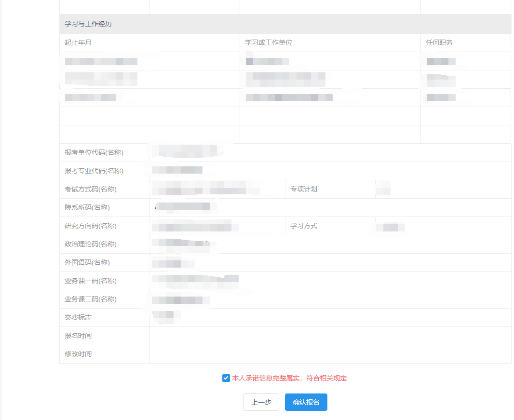
Task: Go back with the 上一步 button
Action: tap(261, 402)
